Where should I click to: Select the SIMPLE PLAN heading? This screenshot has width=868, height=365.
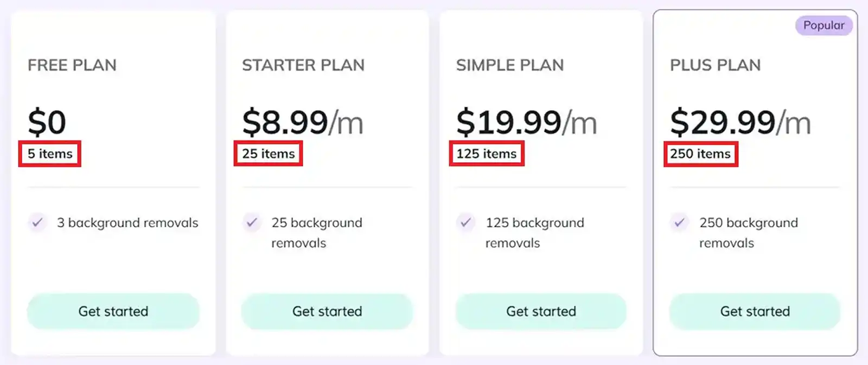tap(510, 65)
